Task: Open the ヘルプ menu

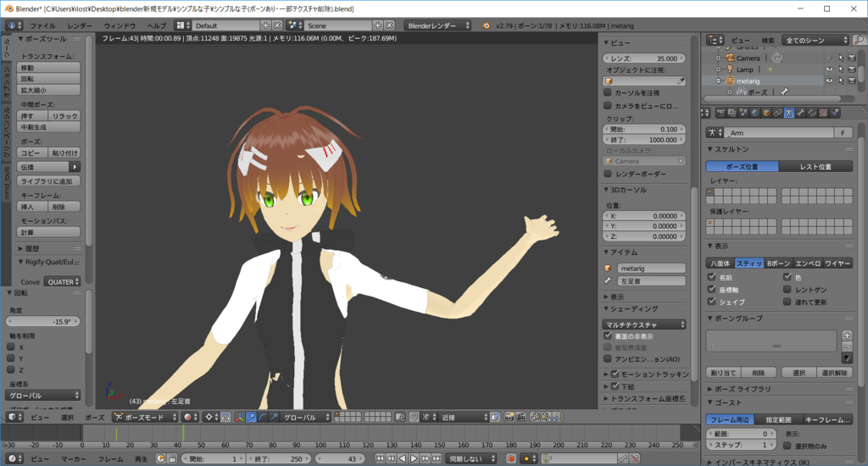Action: (x=156, y=25)
